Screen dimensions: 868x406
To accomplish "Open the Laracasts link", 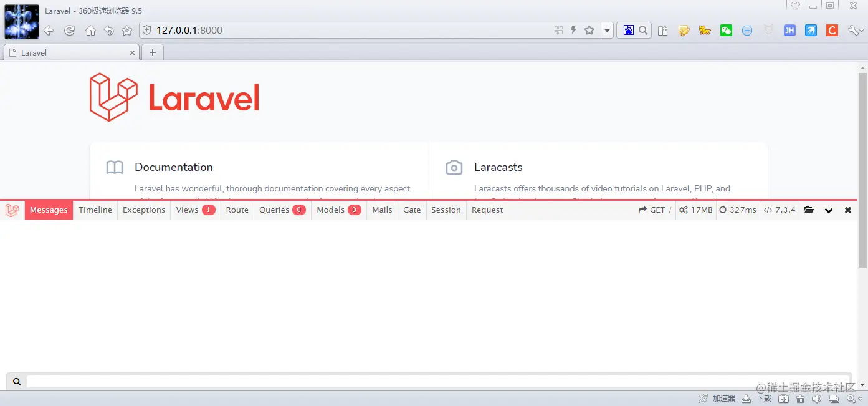I will pyautogui.click(x=498, y=167).
